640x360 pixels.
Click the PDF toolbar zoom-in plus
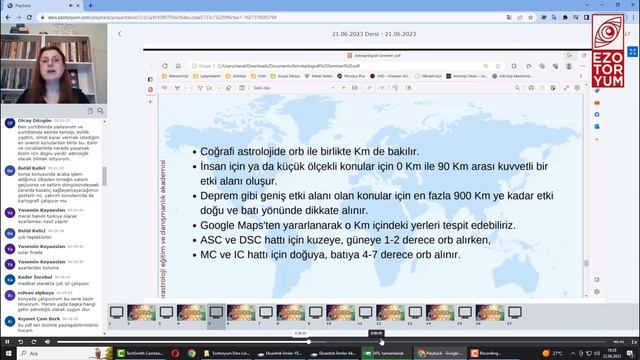343,88
